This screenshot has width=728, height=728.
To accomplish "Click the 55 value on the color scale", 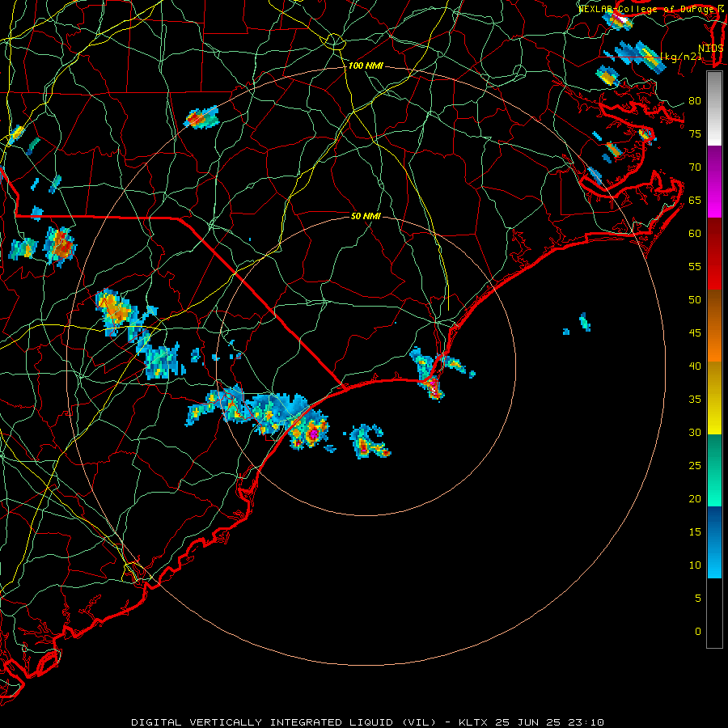I will point(695,267).
